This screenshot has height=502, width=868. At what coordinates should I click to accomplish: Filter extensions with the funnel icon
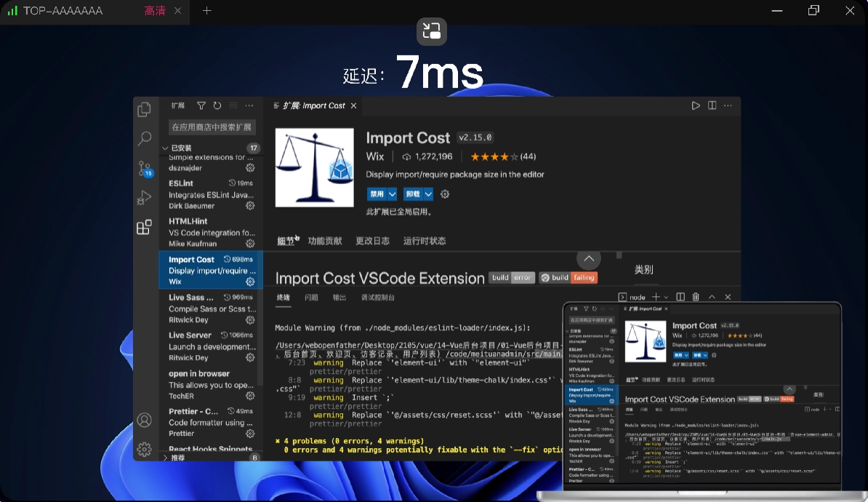click(201, 105)
